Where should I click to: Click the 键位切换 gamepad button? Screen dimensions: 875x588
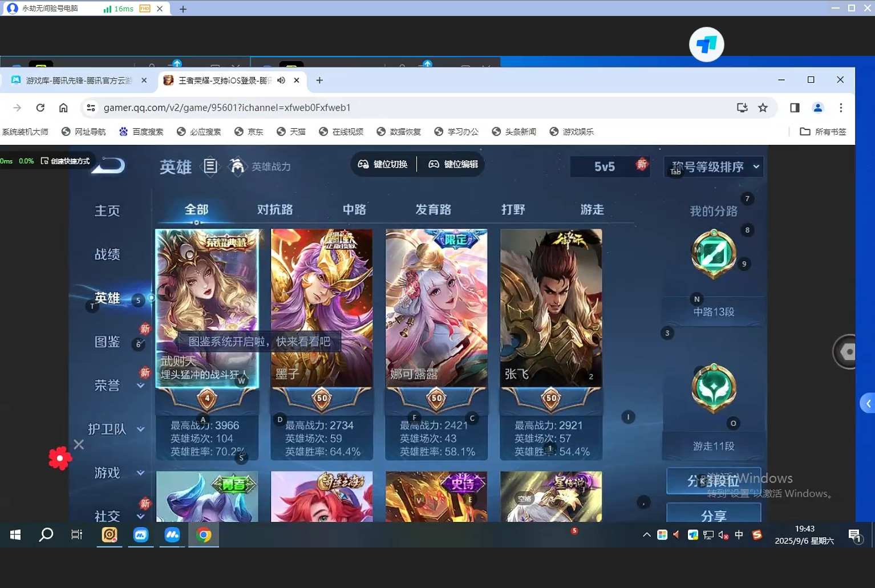383,164
